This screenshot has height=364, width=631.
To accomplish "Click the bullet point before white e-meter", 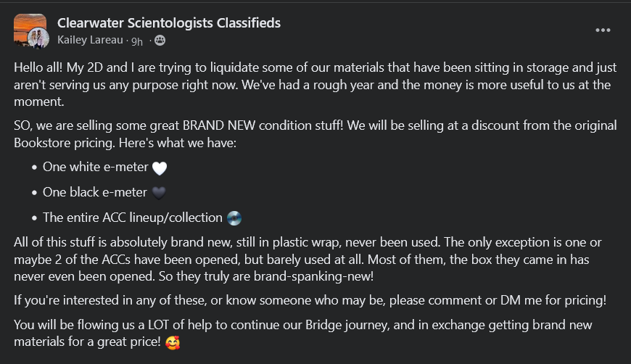I will point(35,169).
